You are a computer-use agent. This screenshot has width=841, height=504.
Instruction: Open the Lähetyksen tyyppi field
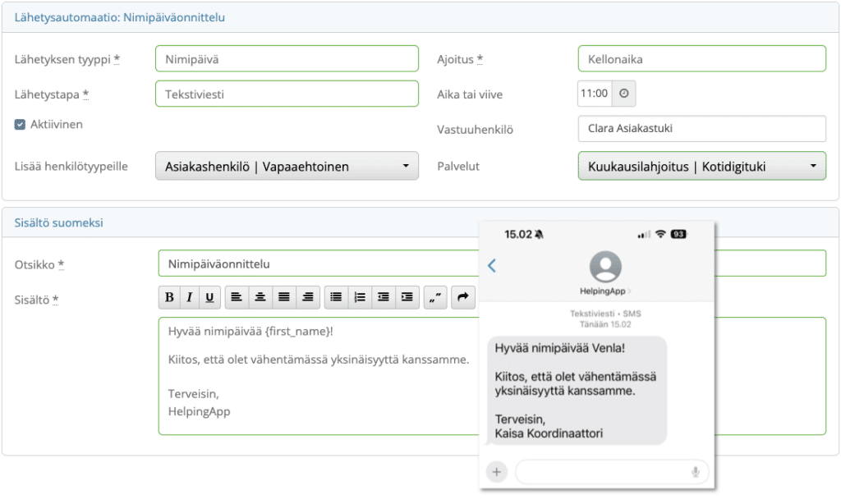287,59
